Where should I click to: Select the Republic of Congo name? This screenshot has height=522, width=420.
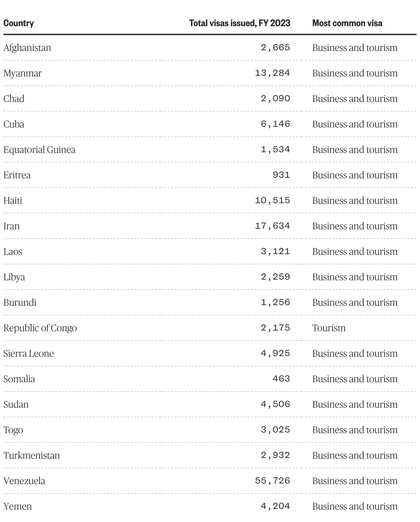40,328
